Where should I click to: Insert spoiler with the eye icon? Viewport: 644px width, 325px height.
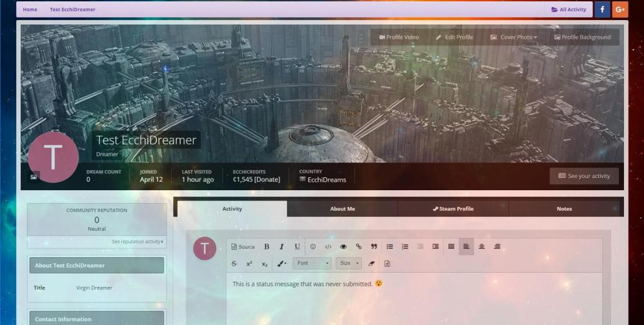[x=343, y=247]
